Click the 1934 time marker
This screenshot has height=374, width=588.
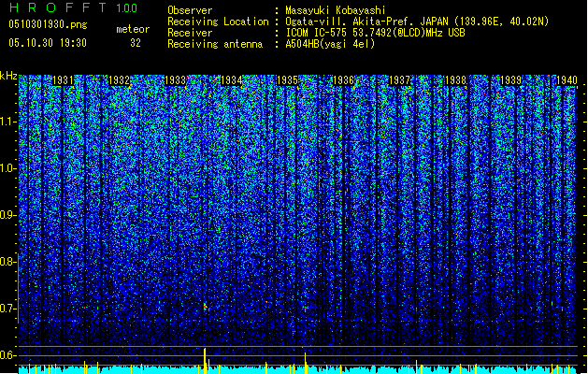click(x=232, y=79)
